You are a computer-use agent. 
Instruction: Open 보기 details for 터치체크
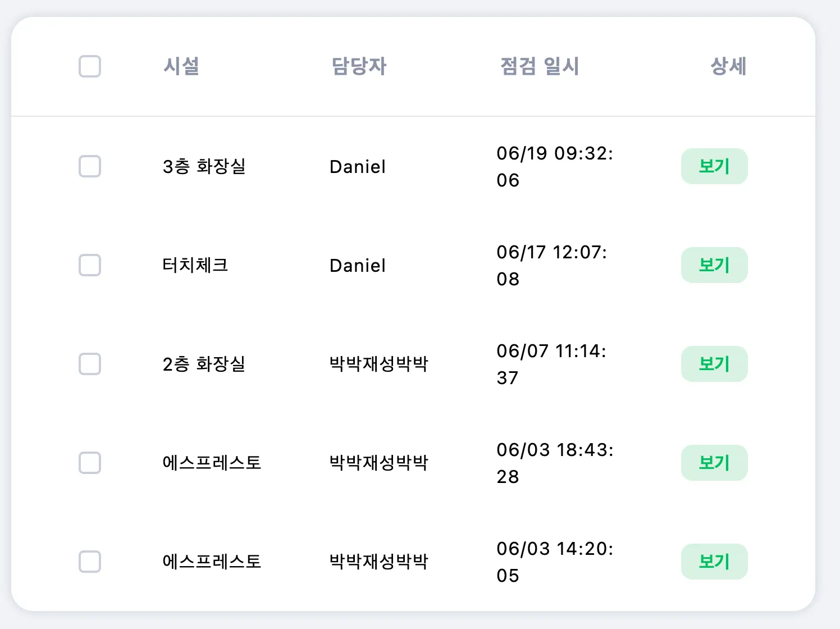714,265
